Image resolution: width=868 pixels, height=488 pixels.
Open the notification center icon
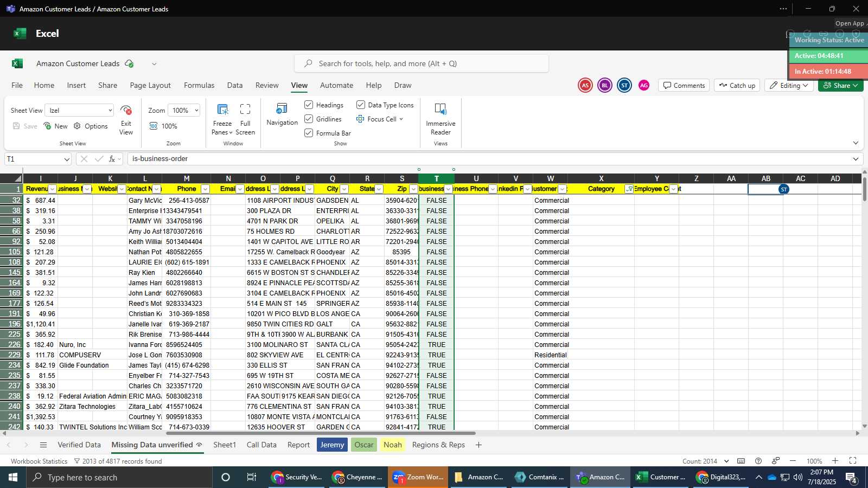851,478
